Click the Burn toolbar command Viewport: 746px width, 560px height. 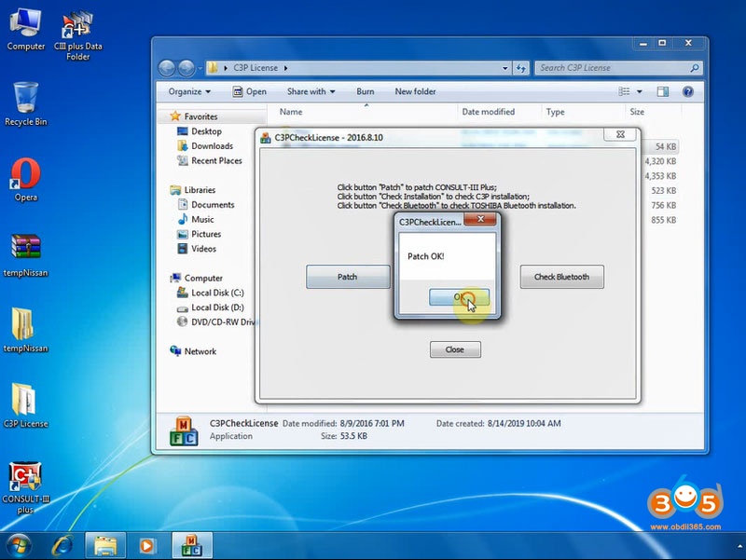coord(366,91)
